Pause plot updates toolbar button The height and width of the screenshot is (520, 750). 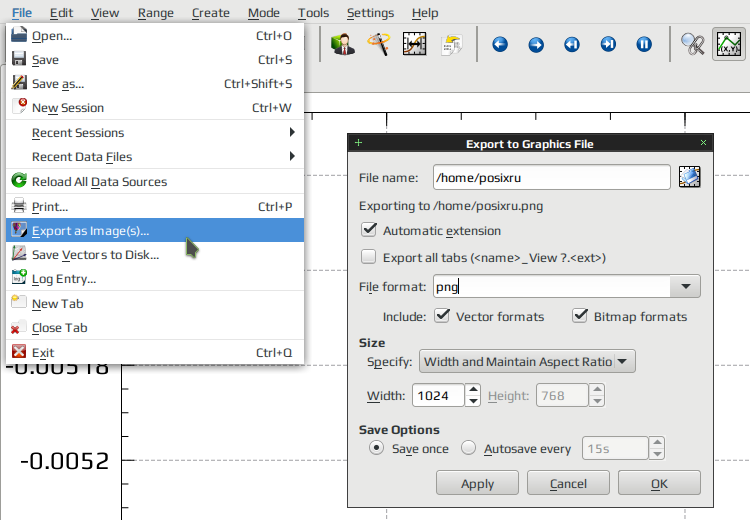pyautogui.click(x=644, y=44)
